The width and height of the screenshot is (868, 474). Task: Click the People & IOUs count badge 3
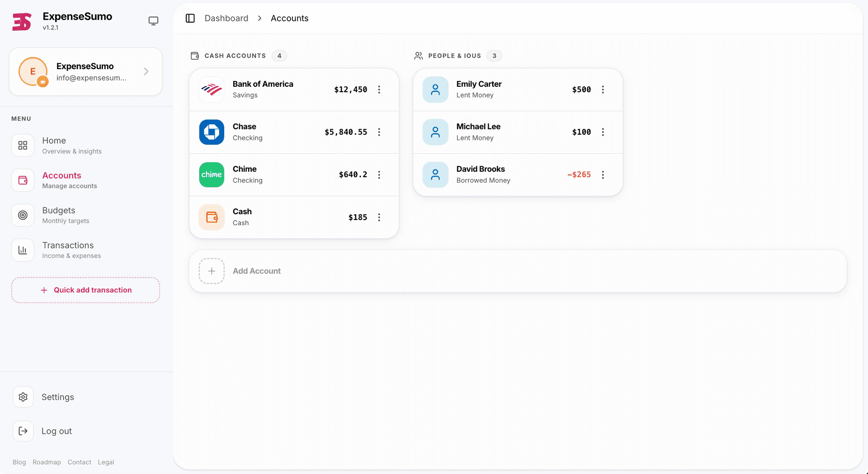click(495, 56)
